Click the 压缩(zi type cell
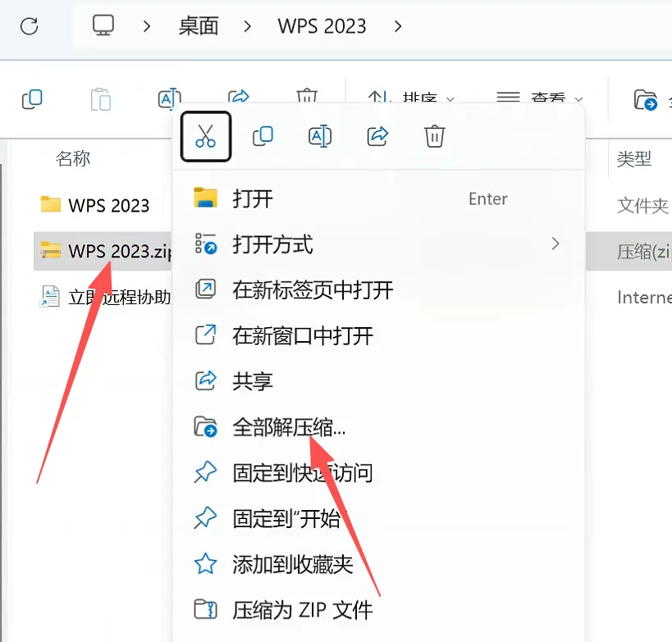 pos(644,252)
